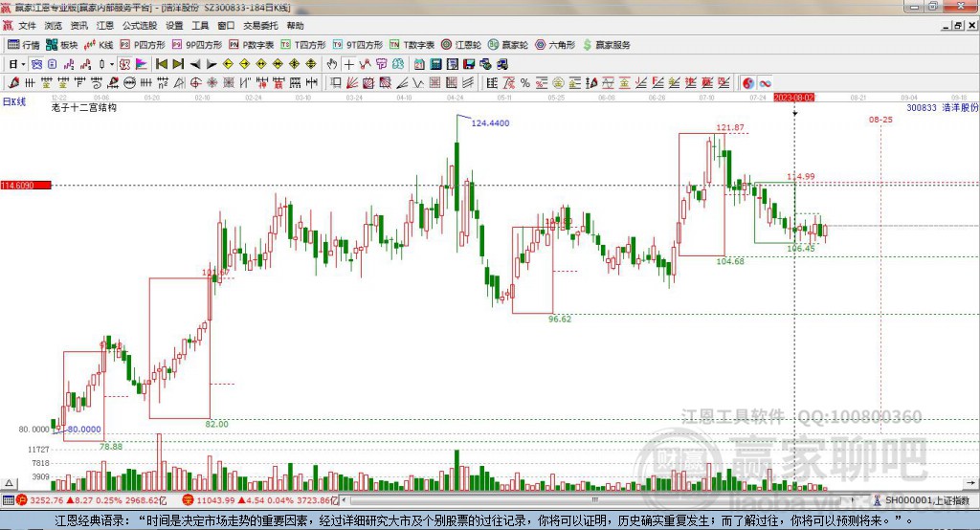The height and width of the screenshot is (530, 980).
Task: Expand the volume panel with the up triangle
Action: click(x=9, y=483)
